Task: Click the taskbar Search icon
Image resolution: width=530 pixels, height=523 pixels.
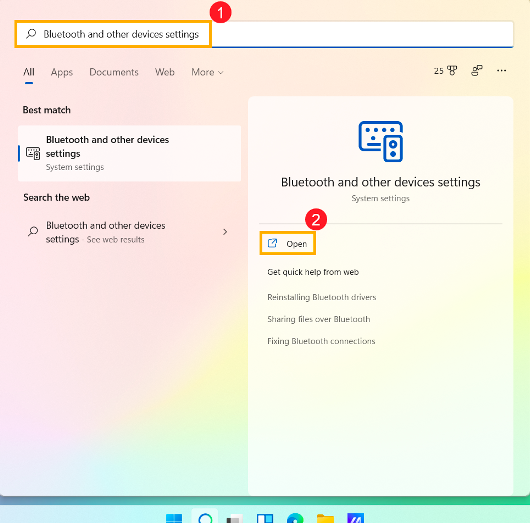Action: coord(205,518)
